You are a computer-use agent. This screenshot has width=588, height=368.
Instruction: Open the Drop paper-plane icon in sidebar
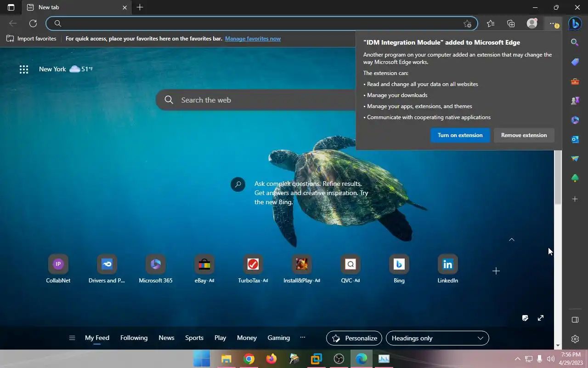click(x=575, y=159)
